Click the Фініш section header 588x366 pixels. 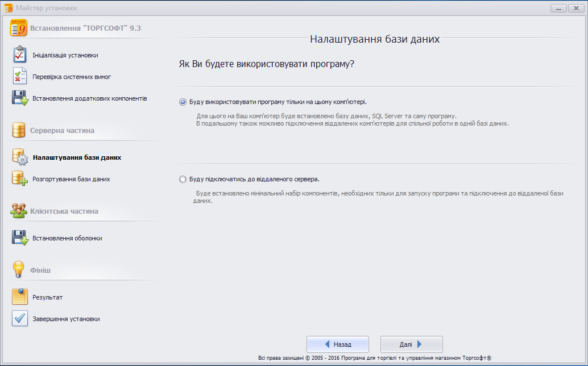pyautogui.click(x=40, y=270)
